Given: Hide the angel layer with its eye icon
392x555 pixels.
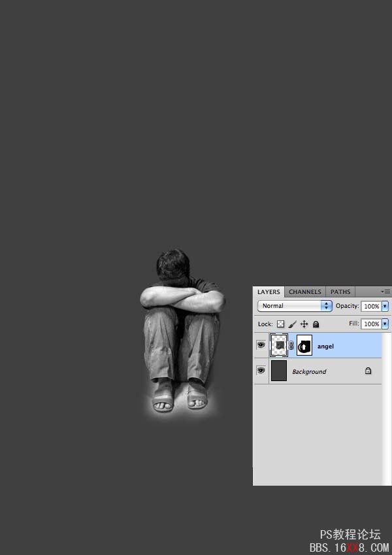Looking at the screenshot, I should coord(261,345).
